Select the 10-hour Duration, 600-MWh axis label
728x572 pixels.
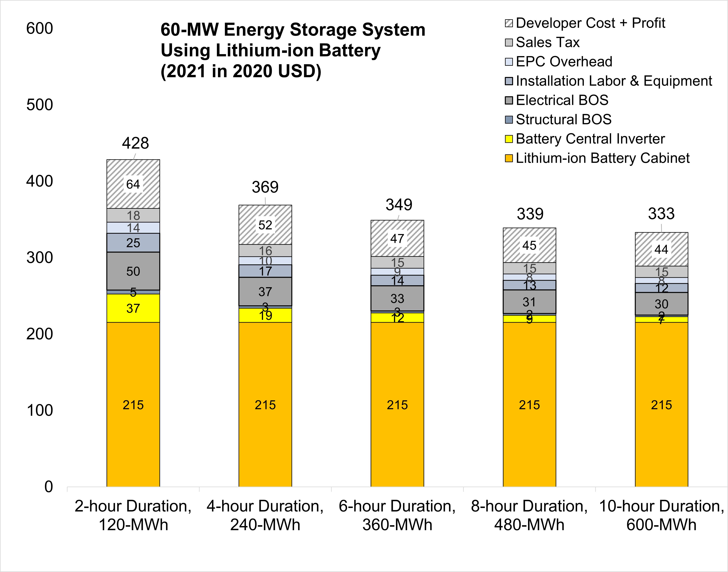[661, 515]
